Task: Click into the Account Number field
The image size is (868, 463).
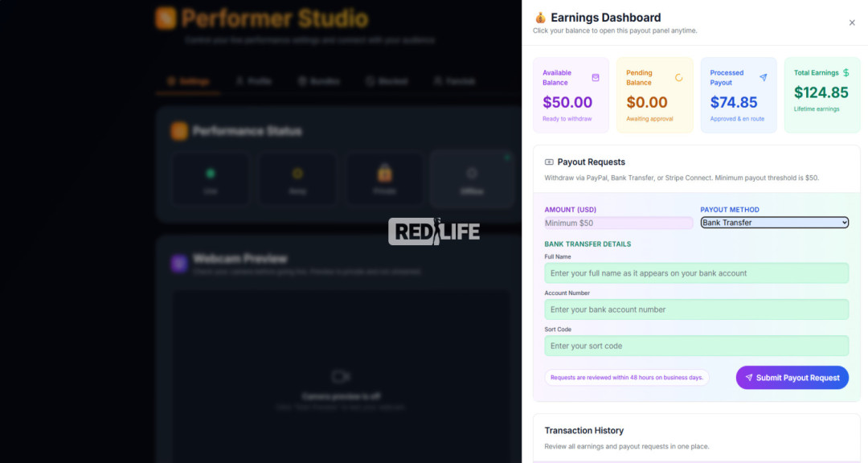Action: (x=696, y=309)
